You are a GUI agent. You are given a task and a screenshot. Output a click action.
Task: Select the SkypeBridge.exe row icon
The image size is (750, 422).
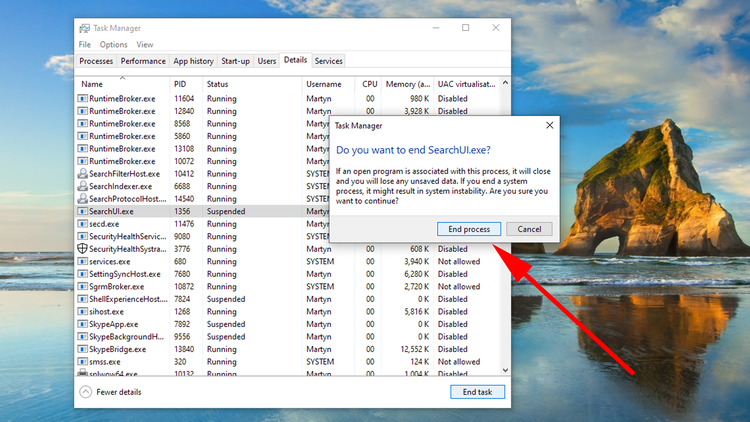83,349
